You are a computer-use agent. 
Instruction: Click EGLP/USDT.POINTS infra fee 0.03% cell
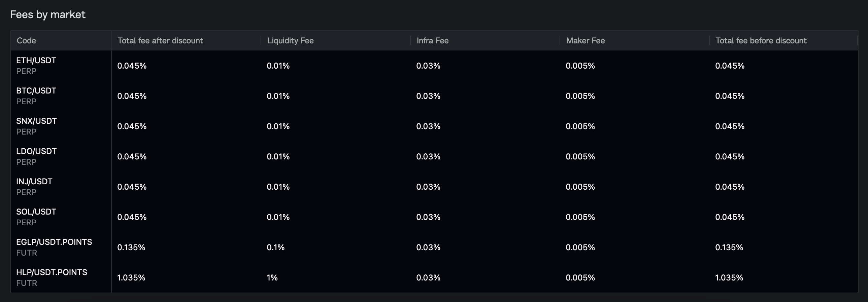pyautogui.click(x=428, y=248)
